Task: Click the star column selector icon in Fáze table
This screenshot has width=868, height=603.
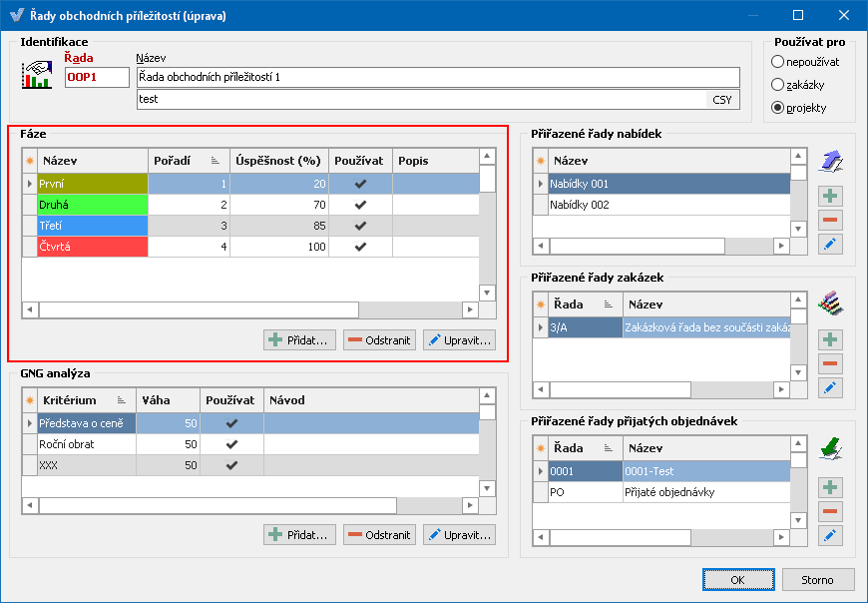Action: point(30,161)
